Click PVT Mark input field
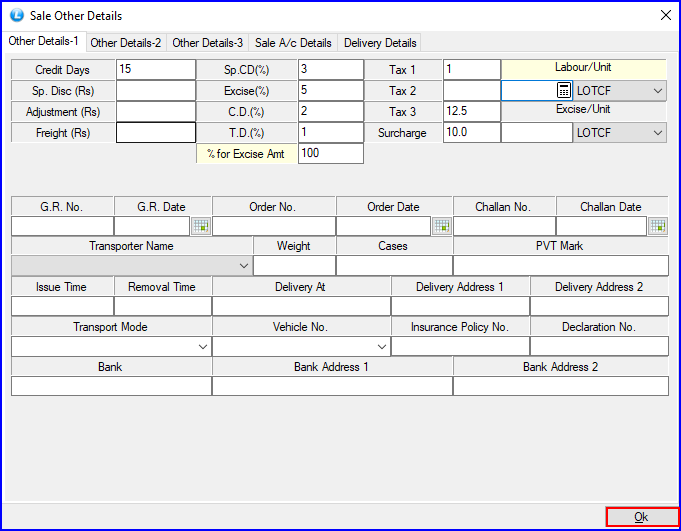Image resolution: width=681 pixels, height=531 pixels. [561, 265]
